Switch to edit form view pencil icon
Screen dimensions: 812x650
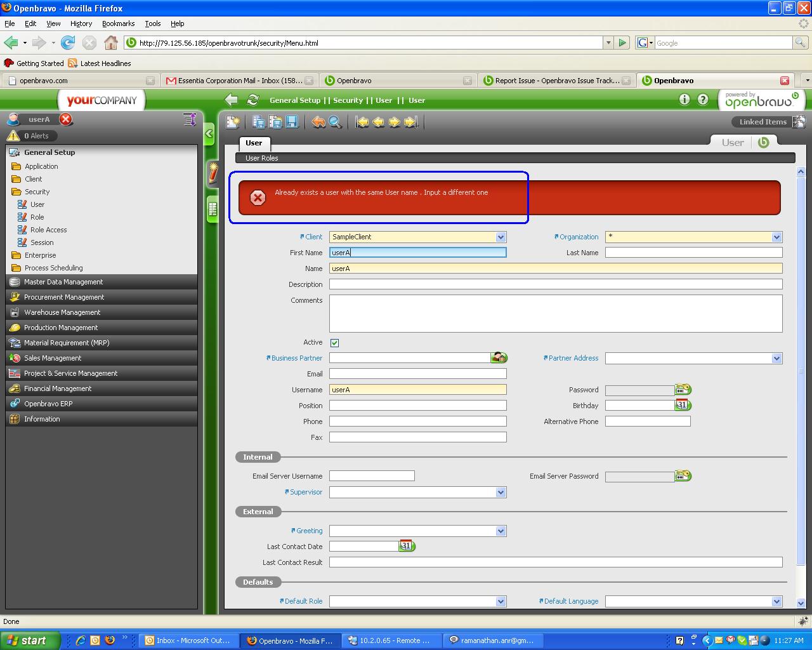(x=213, y=173)
